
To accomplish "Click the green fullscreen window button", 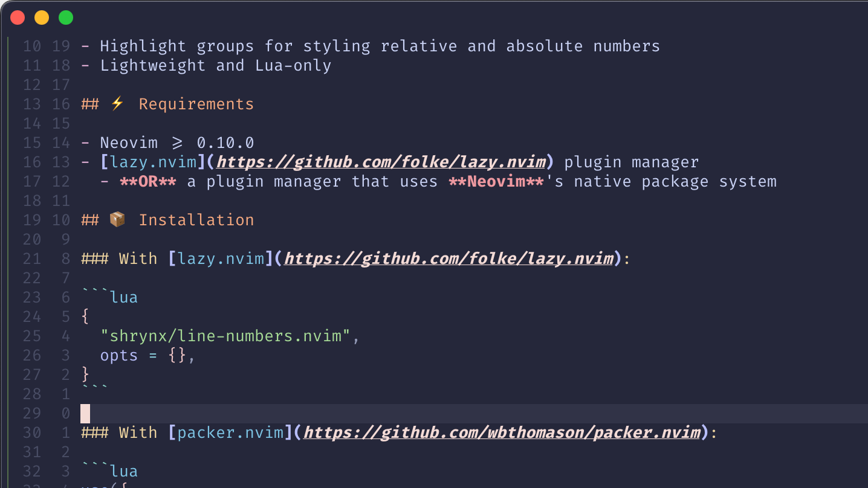I will tap(66, 18).
